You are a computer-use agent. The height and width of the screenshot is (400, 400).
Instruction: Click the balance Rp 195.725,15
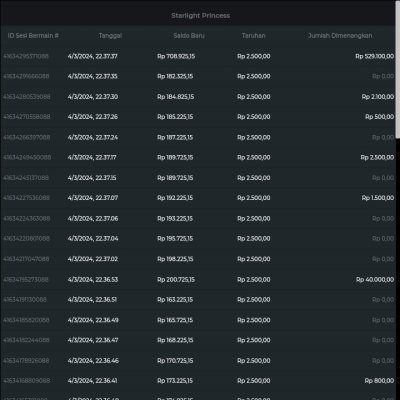[175, 239]
